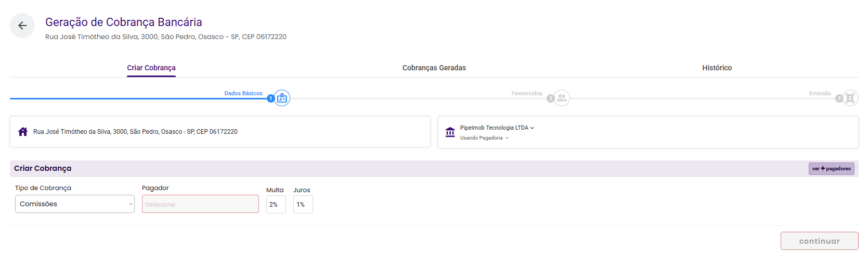The width and height of the screenshot is (868, 276).
Task: Click the Multa percentage field
Action: [276, 205]
